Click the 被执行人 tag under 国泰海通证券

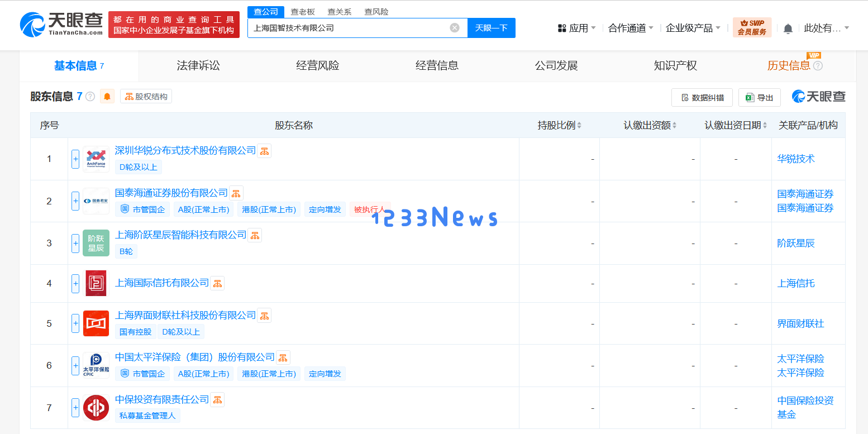[x=369, y=209]
